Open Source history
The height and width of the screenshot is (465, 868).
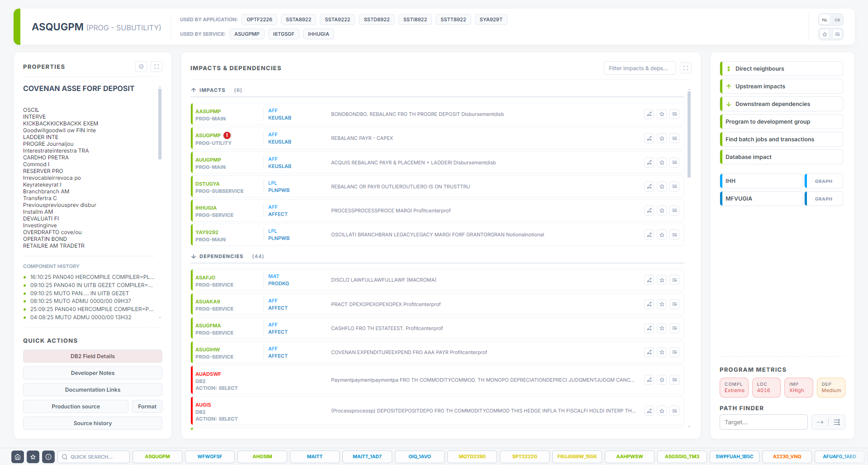tap(93, 423)
